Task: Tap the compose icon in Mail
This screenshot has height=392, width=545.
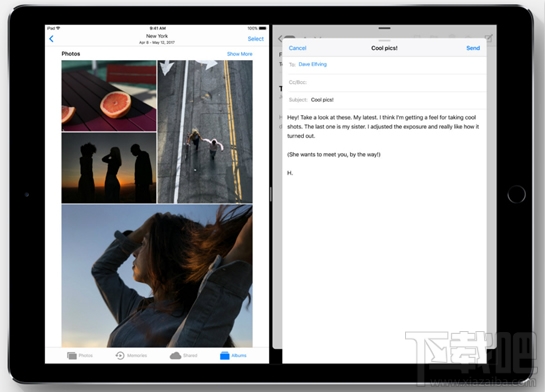Action: (x=489, y=38)
